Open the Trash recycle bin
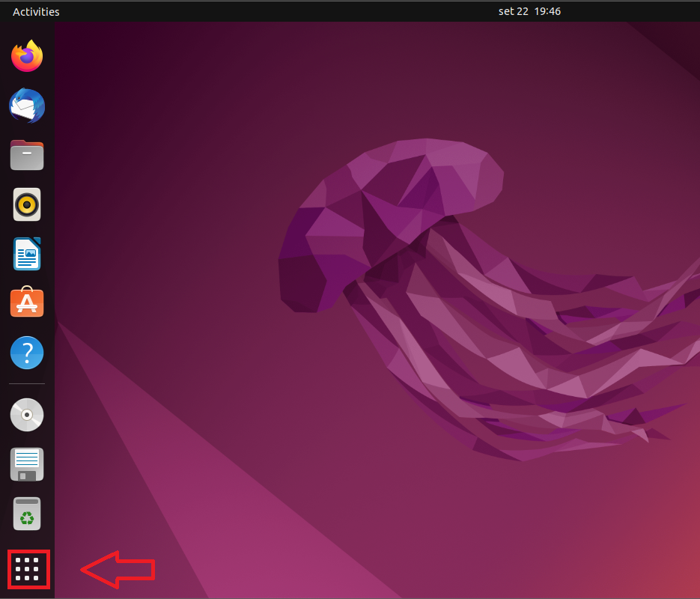The width and height of the screenshot is (700, 599). coord(27,514)
